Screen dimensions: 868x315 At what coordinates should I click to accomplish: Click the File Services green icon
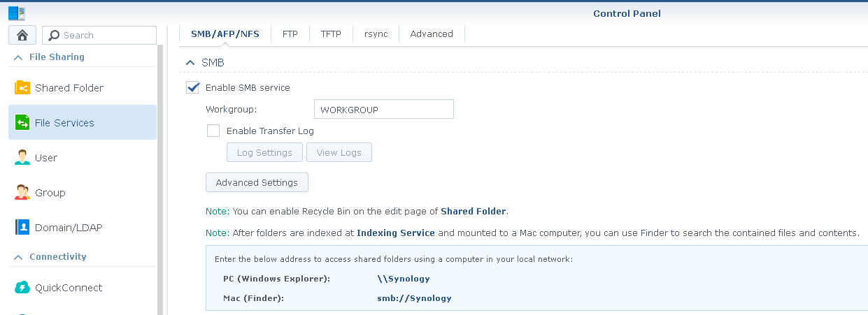pyautogui.click(x=22, y=123)
